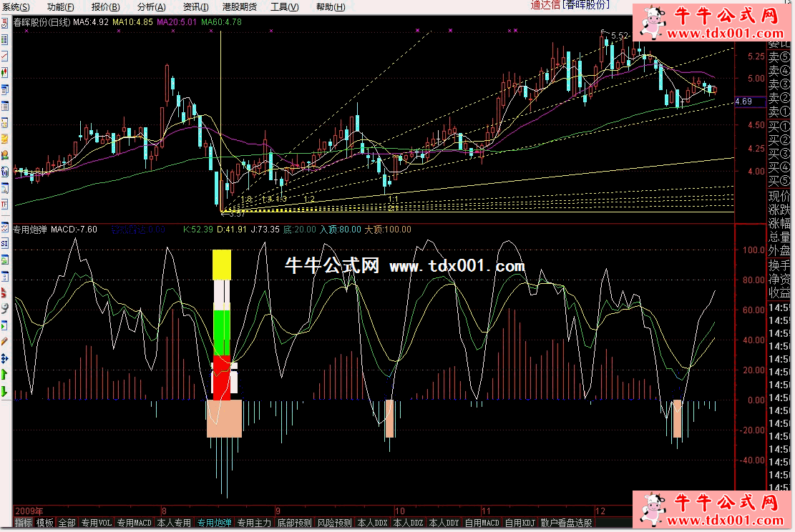Click the MA60:4.78 moving average label
The image size is (795, 532).
coord(222,22)
